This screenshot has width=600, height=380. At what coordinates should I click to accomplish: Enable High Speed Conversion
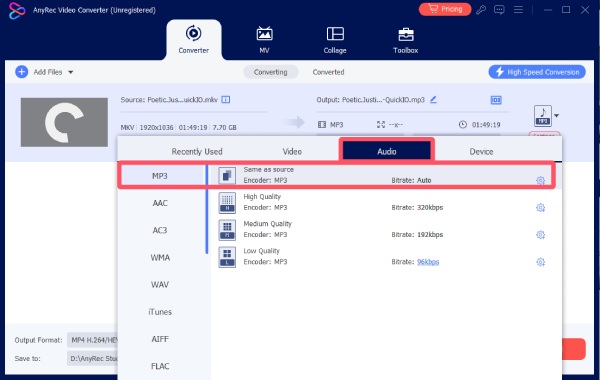click(x=537, y=72)
